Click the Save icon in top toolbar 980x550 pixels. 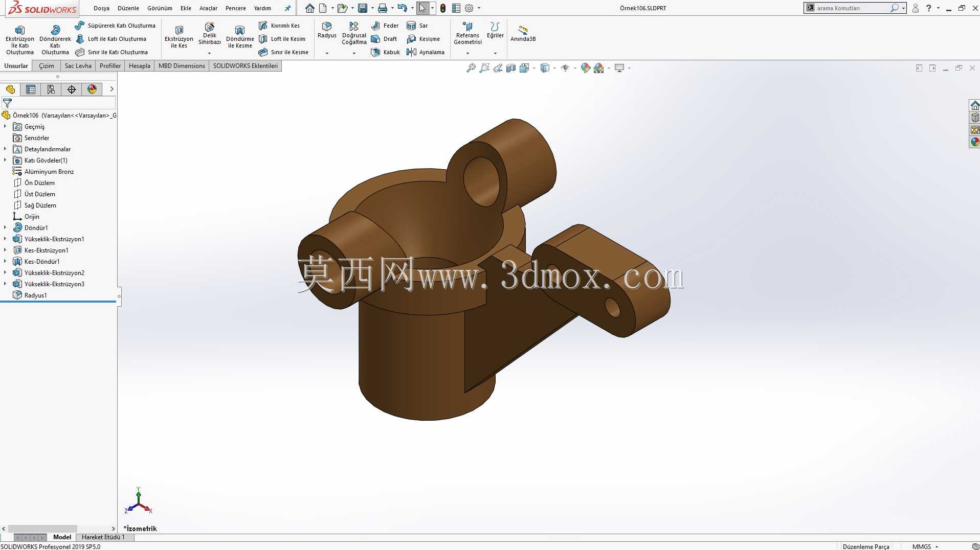363,8
